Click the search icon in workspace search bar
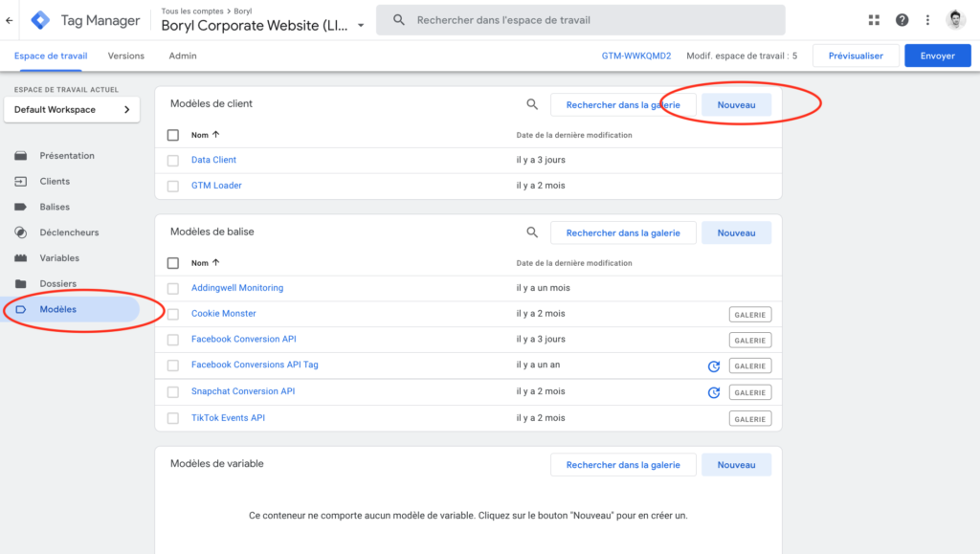The width and height of the screenshot is (980, 554). [x=399, y=20]
